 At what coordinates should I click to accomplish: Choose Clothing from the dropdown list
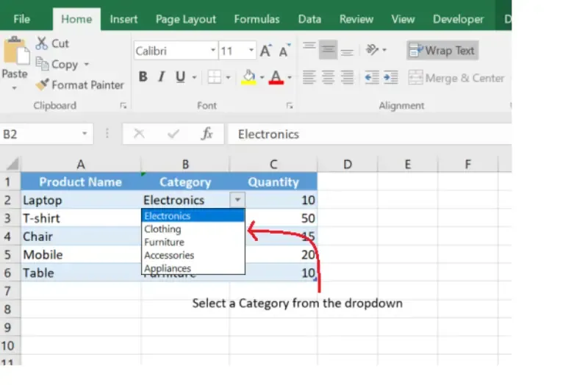click(193, 229)
